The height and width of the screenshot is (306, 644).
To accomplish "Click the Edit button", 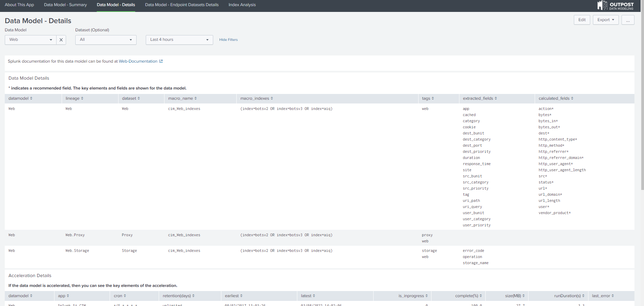I will [582, 20].
